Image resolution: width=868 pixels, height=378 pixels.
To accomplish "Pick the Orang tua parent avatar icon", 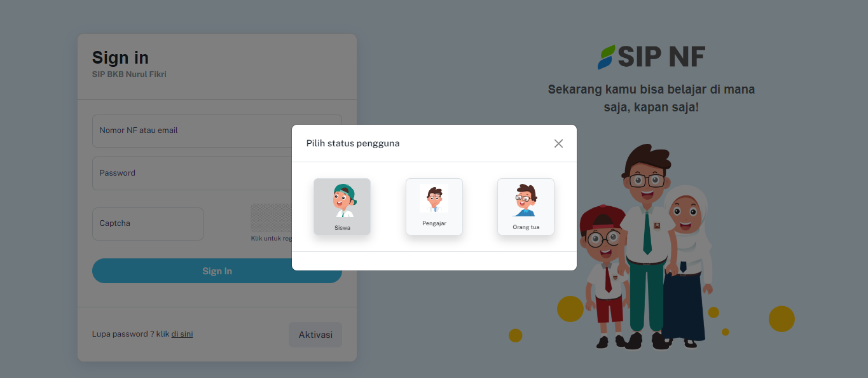I will (x=525, y=200).
